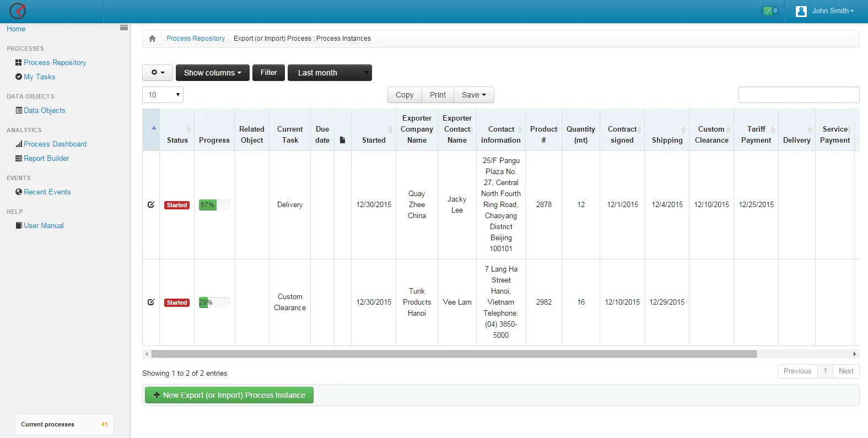Screen dimensions: 868x438
Task: Click the Filter button
Action: tap(269, 73)
